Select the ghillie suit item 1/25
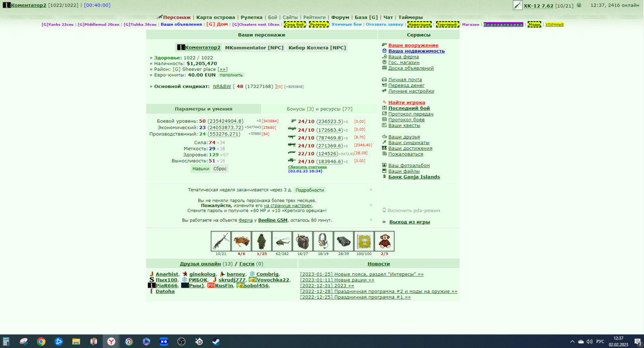This screenshot has width=644, height=348. pos(262,241)
